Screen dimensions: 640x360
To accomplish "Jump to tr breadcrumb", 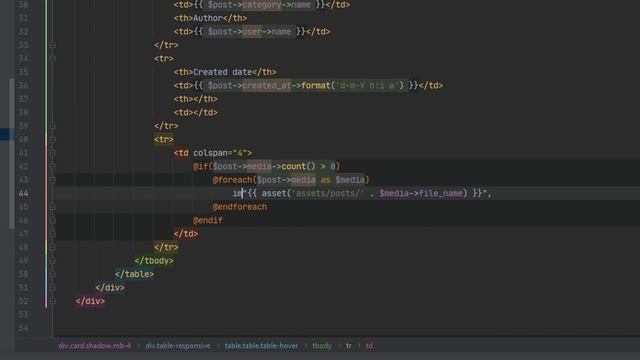I will point(349,346).
